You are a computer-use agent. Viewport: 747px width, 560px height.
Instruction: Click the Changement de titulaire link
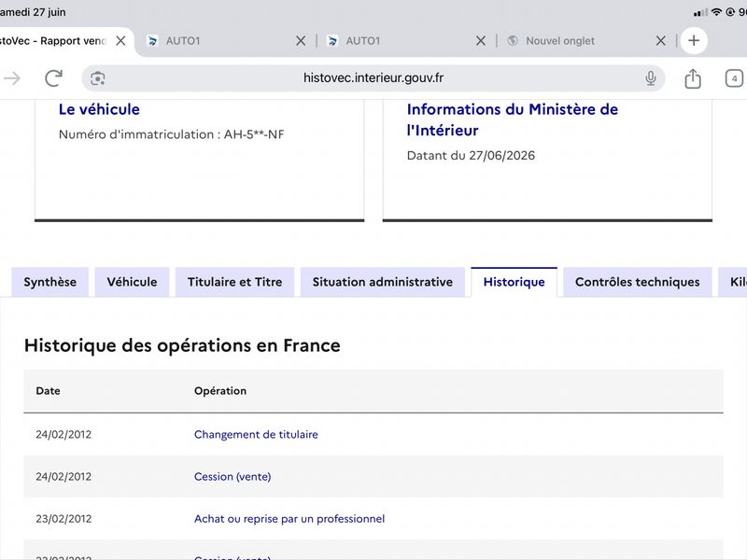[256, 434]
